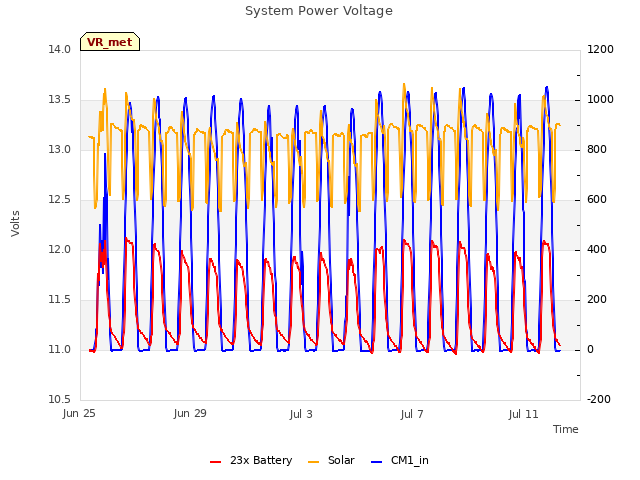Toggle the 23x Battery legend entry

[x=251, y=460]
